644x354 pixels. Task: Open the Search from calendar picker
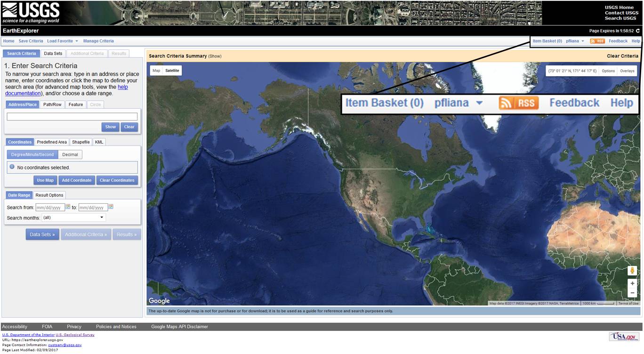pyautogui.click(x=68, y=207)
